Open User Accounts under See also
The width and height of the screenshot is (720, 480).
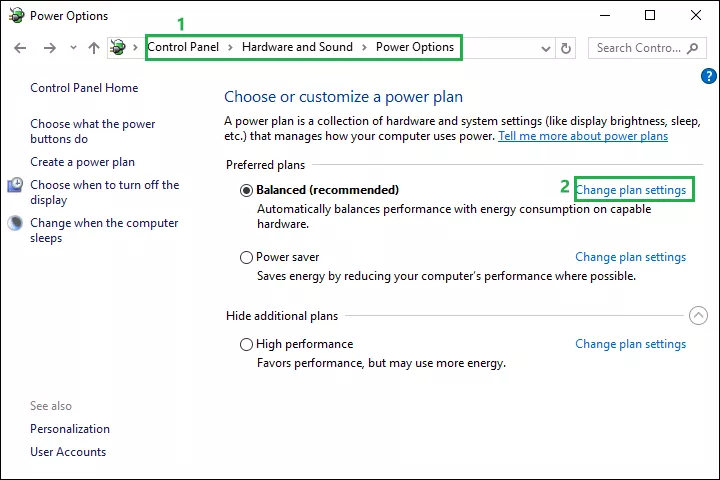tap(68, 452)
